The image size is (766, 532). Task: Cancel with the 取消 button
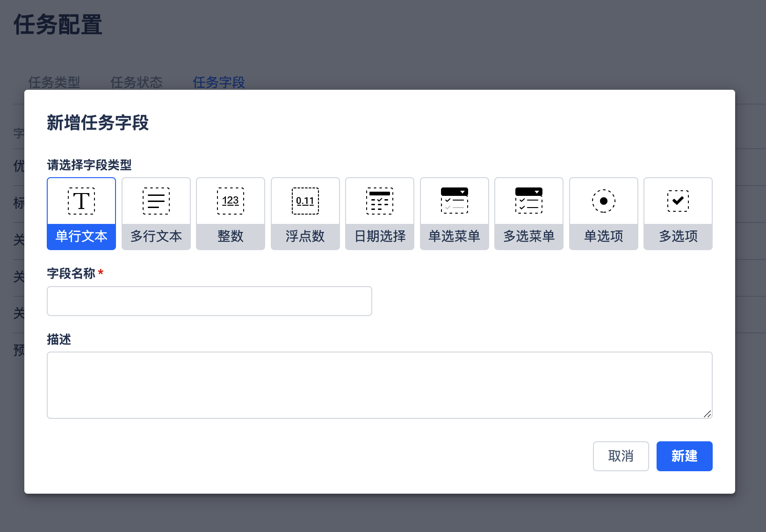(621, 456)
